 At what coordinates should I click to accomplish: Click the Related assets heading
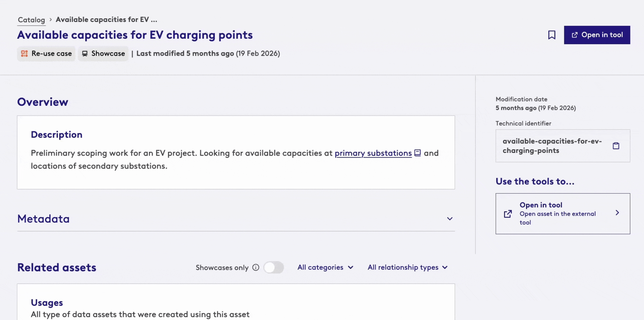57,268
